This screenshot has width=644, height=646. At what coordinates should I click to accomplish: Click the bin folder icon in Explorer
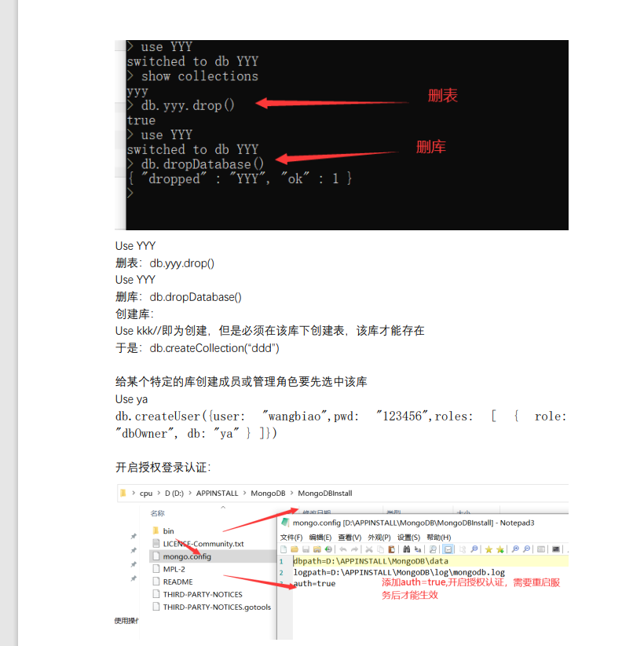156,530
